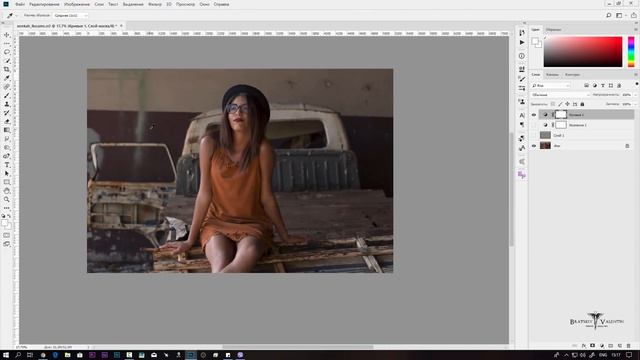640x360 pixels.
Task: Open the History panel icon in the dock
Action: 522,33
